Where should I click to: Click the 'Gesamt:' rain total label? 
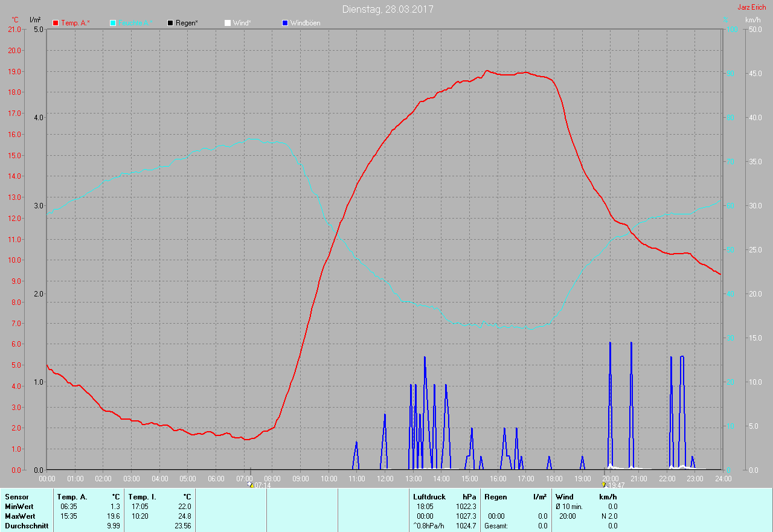pos(496,526)
